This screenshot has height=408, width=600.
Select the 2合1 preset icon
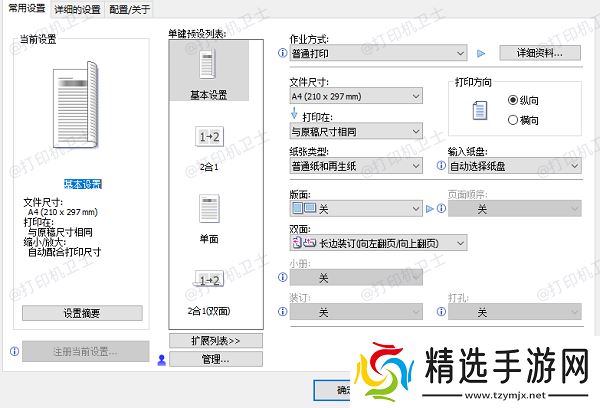tap(209, 137)
